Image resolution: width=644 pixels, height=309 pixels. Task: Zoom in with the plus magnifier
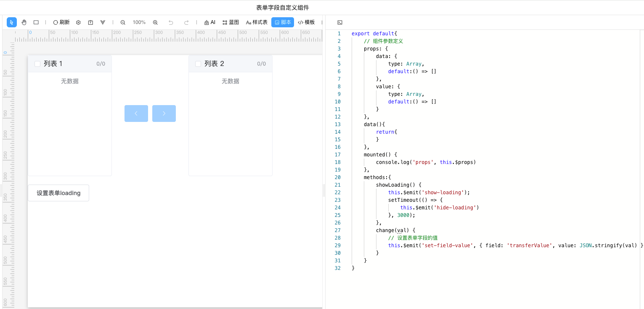(x=155, y=22)
